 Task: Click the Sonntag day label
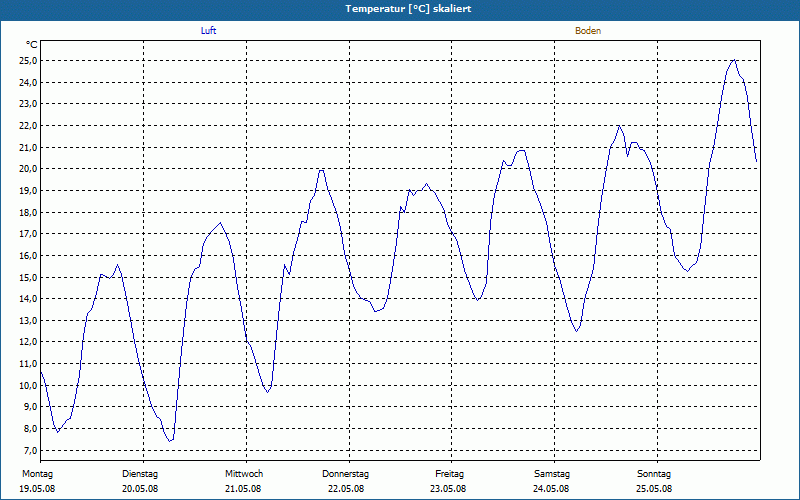coord(654,474)
